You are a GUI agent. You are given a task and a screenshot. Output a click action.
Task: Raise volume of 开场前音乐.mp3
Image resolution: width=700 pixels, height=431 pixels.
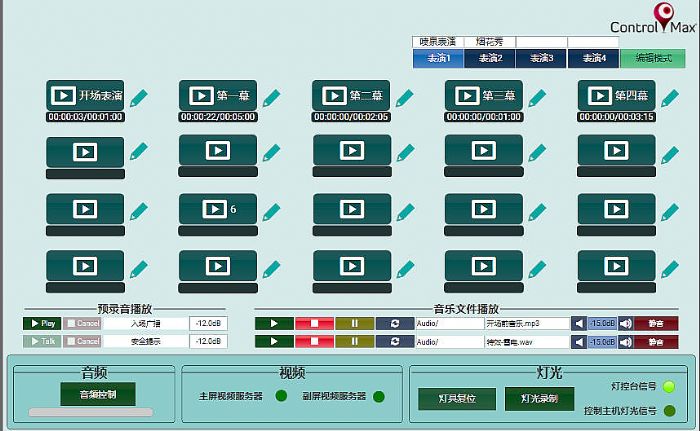[626, 323]
